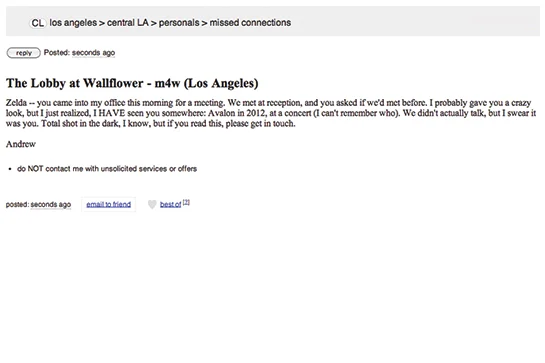Click the heart icon beside best of
Screen dimensions: 545x363
pos(152,204)
